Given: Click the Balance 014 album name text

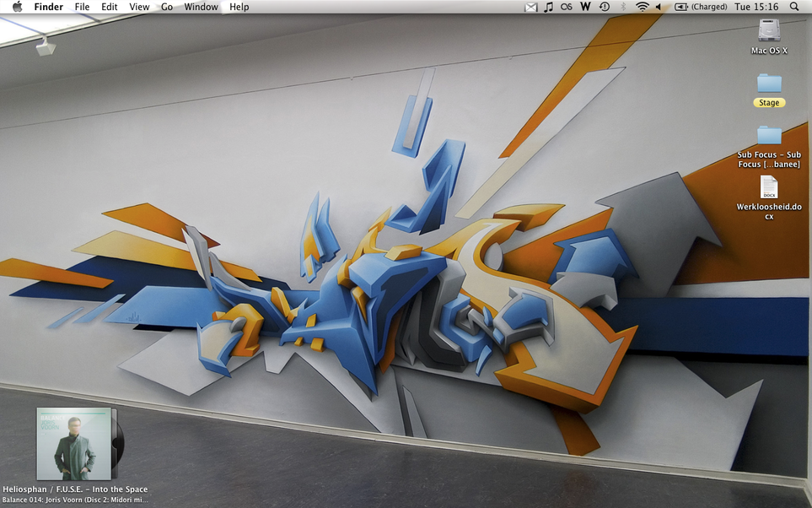Looking at the screenshot, I should (75, 500).
